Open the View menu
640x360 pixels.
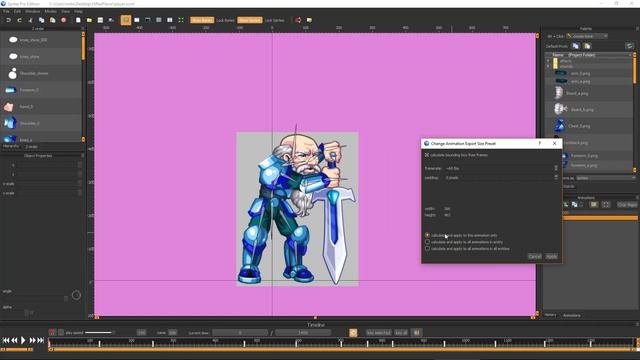[x=65, y=11]
